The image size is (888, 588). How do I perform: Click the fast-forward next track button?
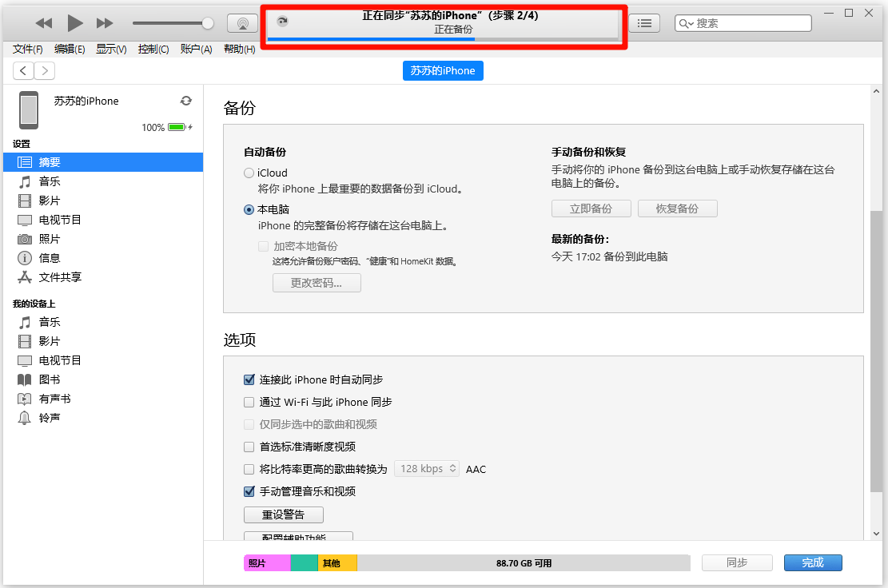pos(105,23)
